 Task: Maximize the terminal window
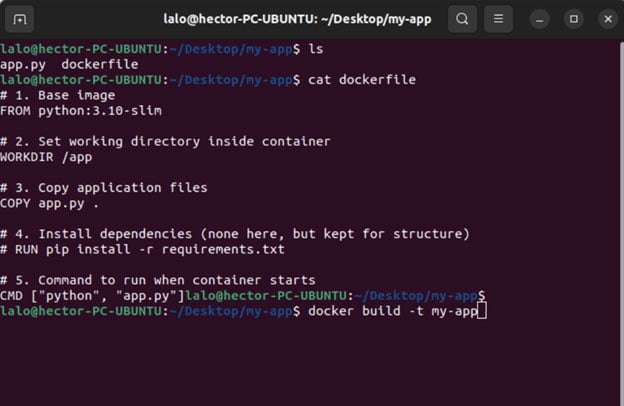(x=573, y=19)
